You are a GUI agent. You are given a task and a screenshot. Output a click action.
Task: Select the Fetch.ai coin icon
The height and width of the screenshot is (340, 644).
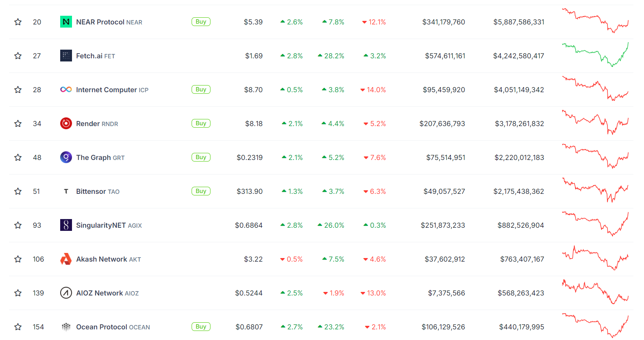(66, 56)
